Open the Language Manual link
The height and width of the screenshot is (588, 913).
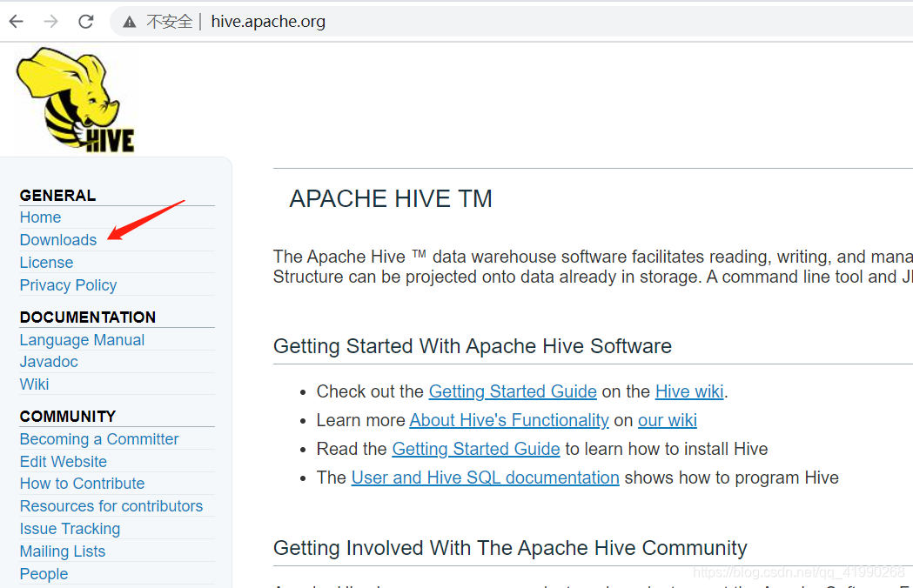click(x=82, y=340)
